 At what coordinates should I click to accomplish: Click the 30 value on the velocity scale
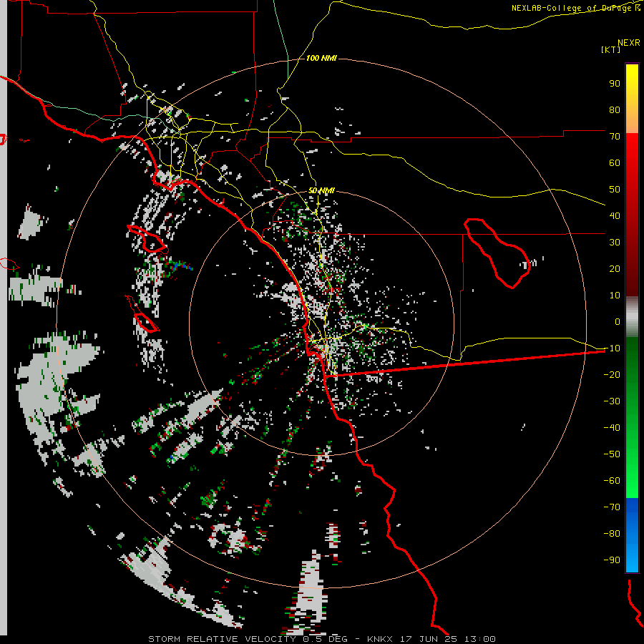615,243
